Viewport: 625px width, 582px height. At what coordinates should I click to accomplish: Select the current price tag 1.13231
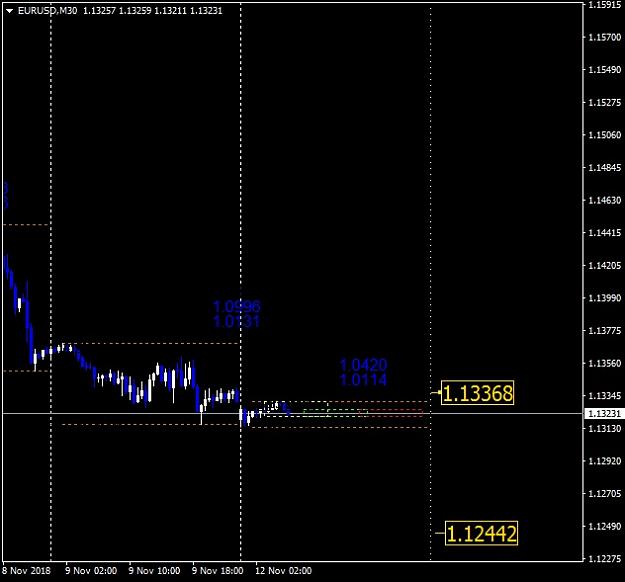604,413
